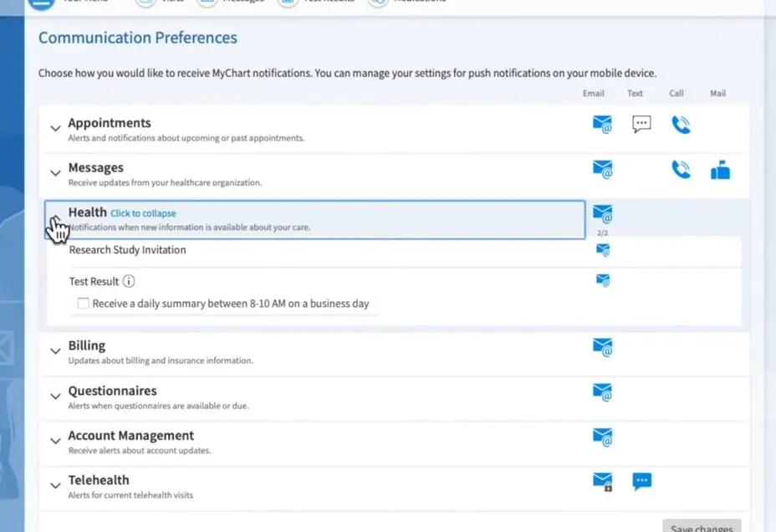Toggle email notifications for Billing

point(603,347)
